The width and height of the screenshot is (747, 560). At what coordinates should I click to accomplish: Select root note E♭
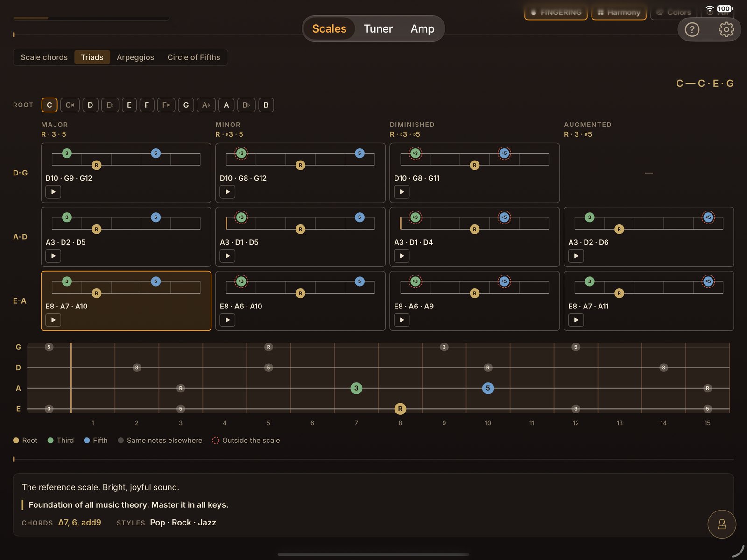coord(110,105)
